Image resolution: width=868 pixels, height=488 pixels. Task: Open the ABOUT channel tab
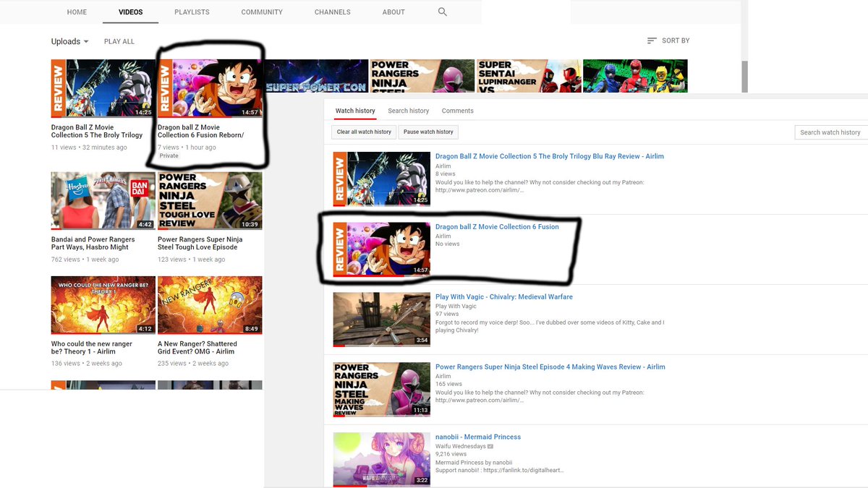[x=393, y=12]
